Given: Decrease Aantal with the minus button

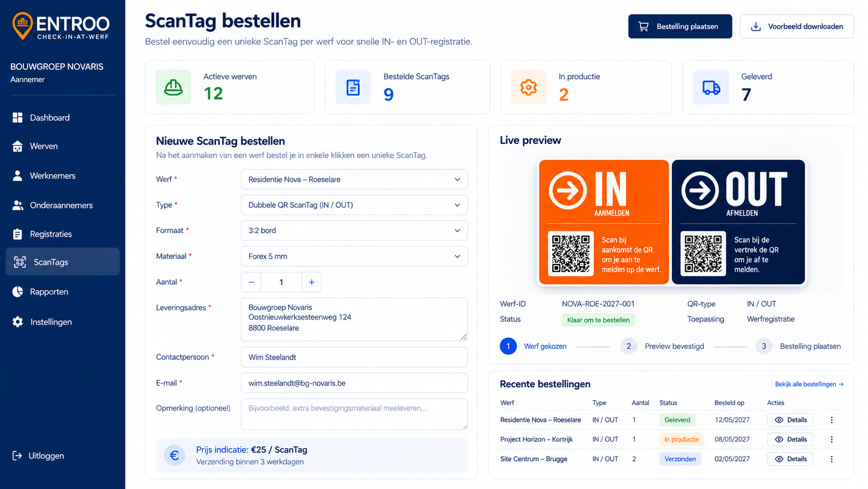Looking at the screenshot, I should point(251,282).
